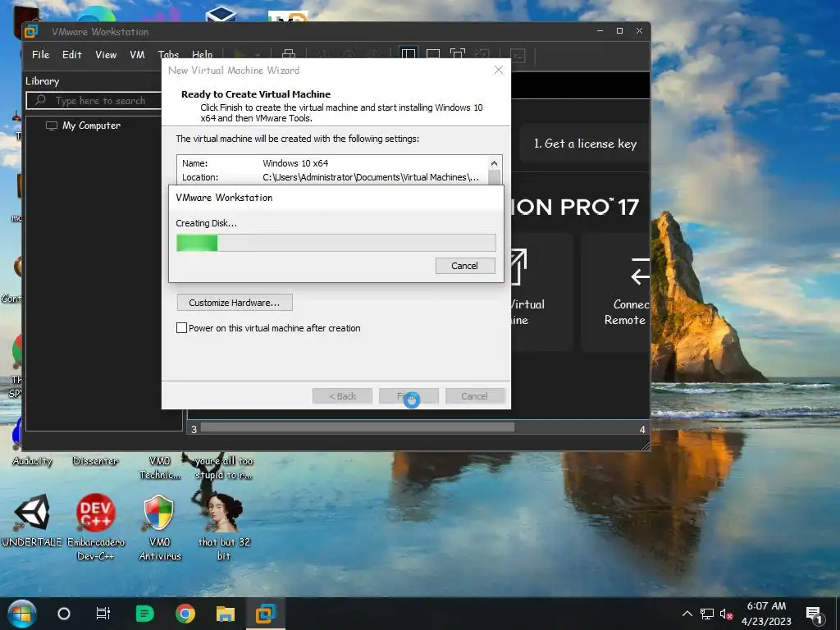The height and width of the screenshot is (630, 840).
Task: Click the console view toolbar icon
Action: tap(518, 55)
